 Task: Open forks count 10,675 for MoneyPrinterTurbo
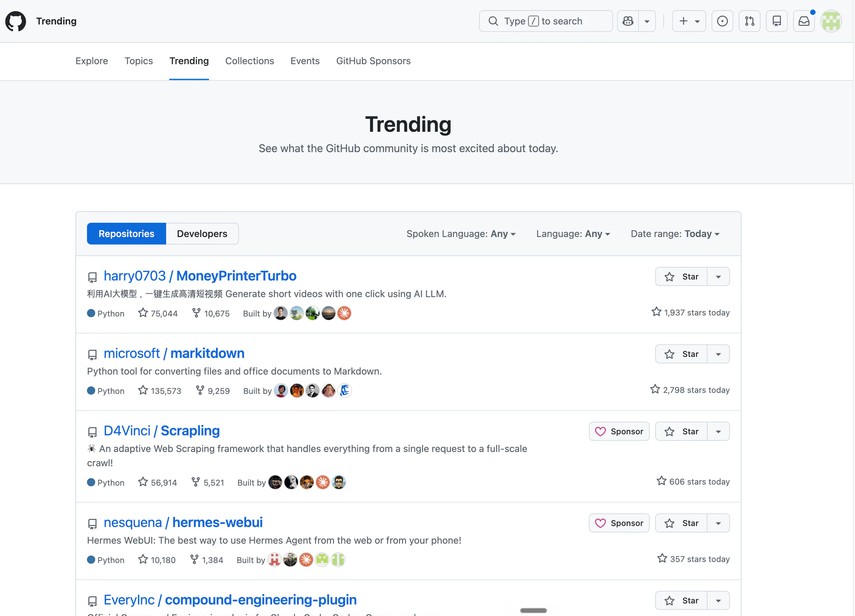click(x=211, y=313)
